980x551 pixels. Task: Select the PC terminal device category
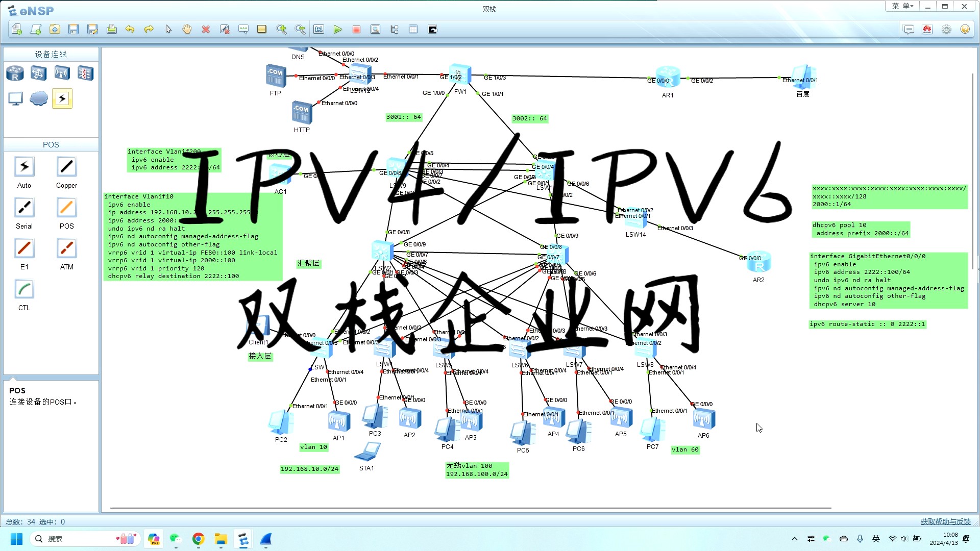[15, 98]
